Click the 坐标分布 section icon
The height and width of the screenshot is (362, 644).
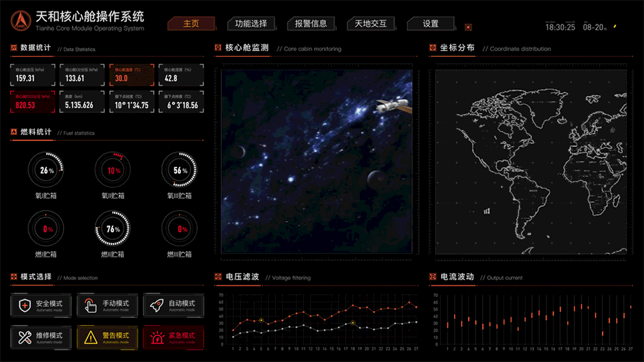tap(433, 47)
